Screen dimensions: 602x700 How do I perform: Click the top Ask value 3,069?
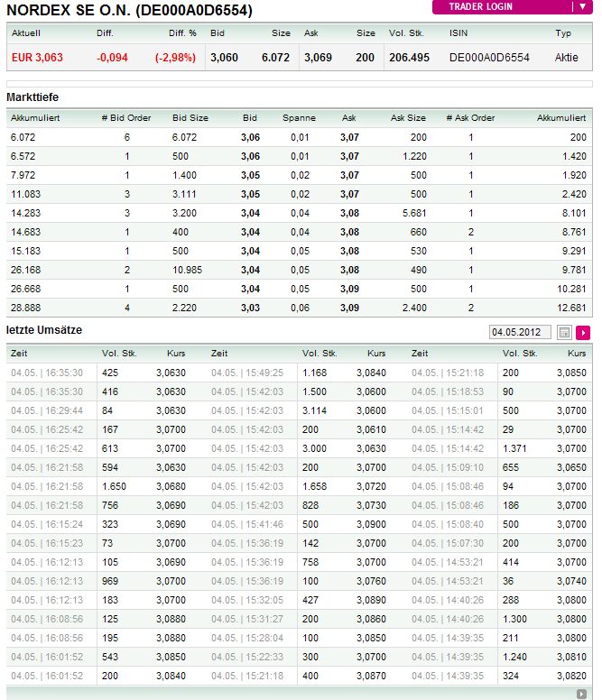(x=318, y=58)
